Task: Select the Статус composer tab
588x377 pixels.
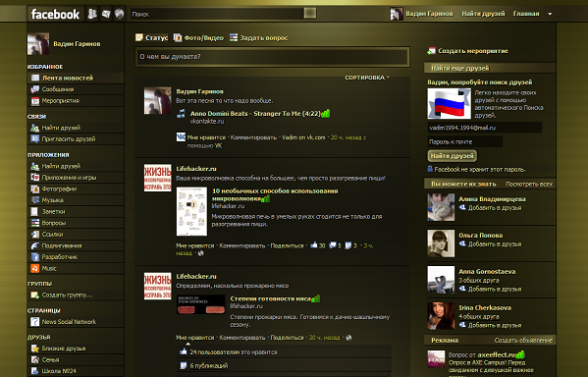Action: click(152, 38)
